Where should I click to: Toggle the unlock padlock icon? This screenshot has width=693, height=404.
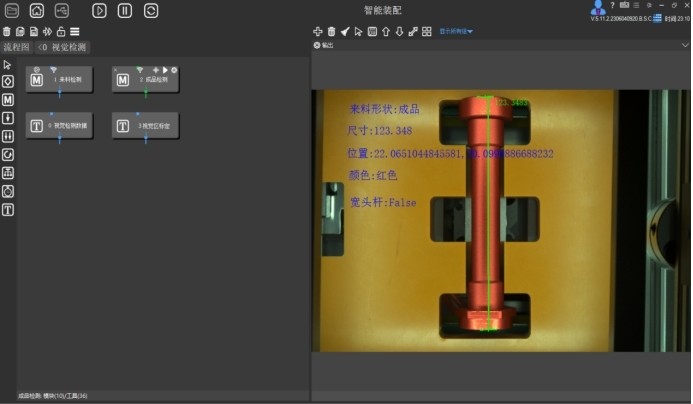(x=61, y=32)
